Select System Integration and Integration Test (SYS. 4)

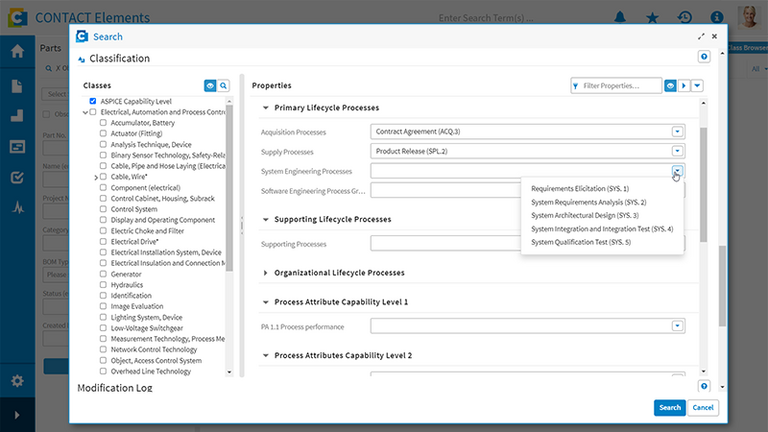[602, 229]
